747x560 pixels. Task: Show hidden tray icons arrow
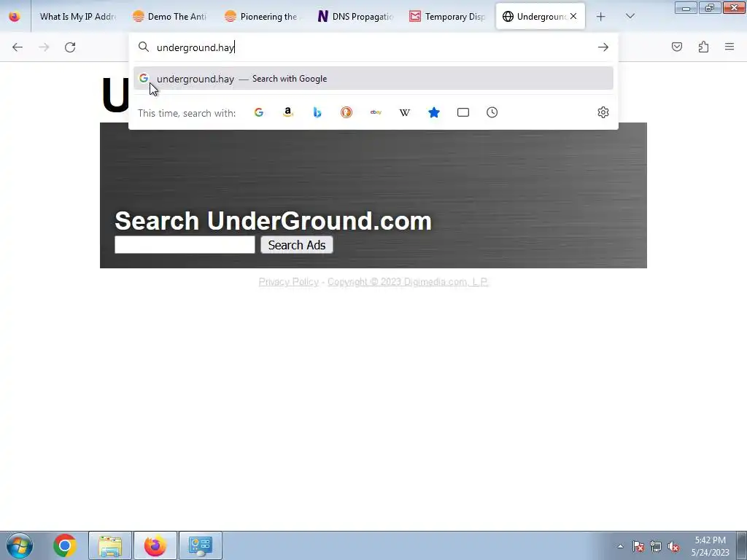(x=620, y=546)
